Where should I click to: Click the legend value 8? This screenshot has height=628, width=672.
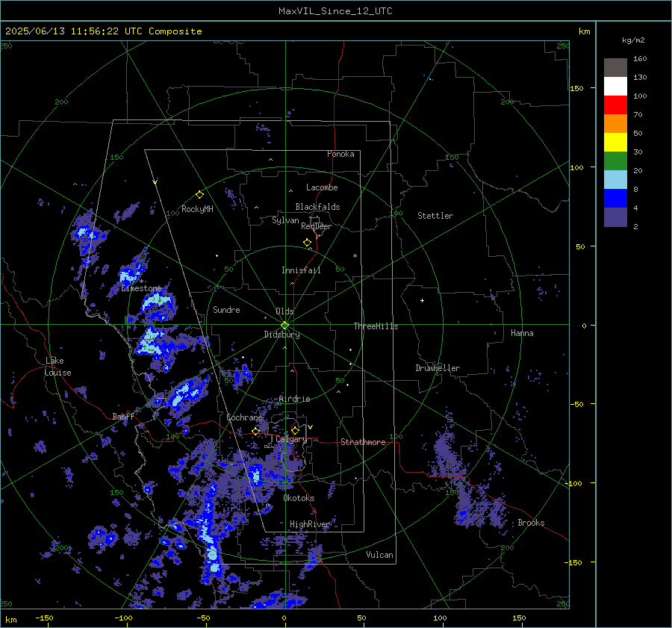pyautogui.click(x=635, y=190)
